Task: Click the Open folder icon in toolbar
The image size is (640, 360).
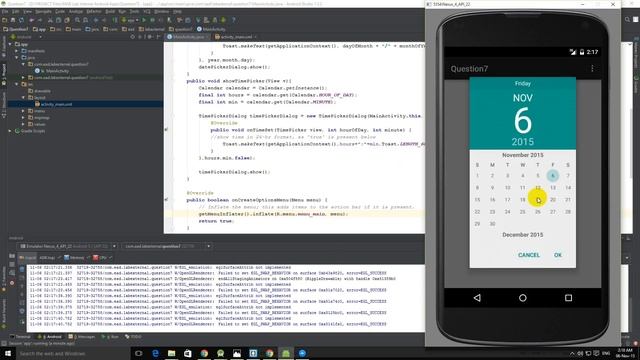Action: (5, 20)
